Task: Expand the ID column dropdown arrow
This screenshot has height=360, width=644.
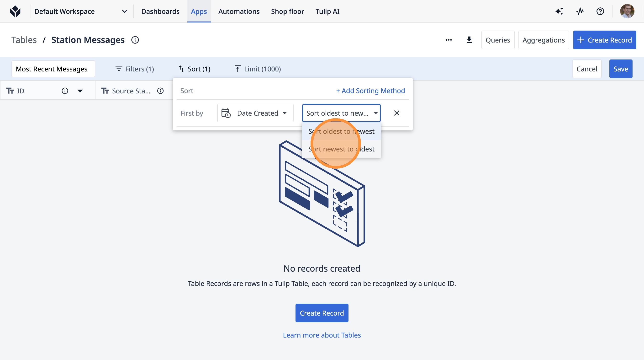Action: (80, 91)
